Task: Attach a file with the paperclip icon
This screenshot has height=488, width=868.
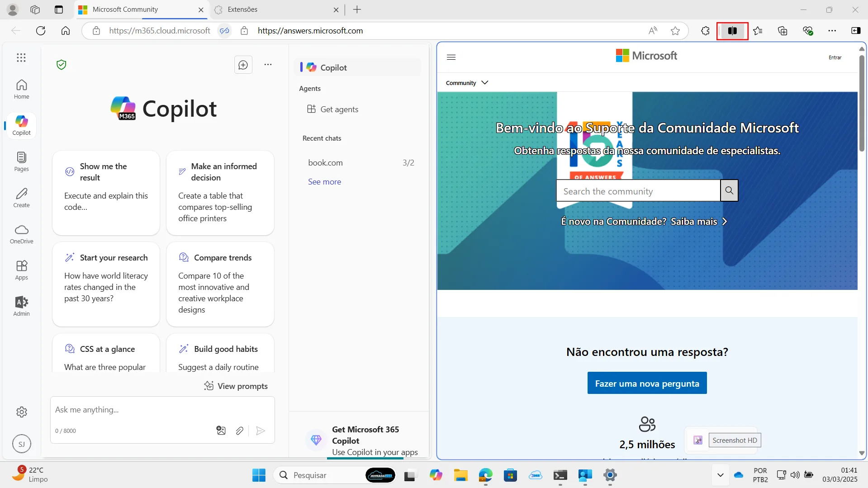Action: click(x=240, y=431)
